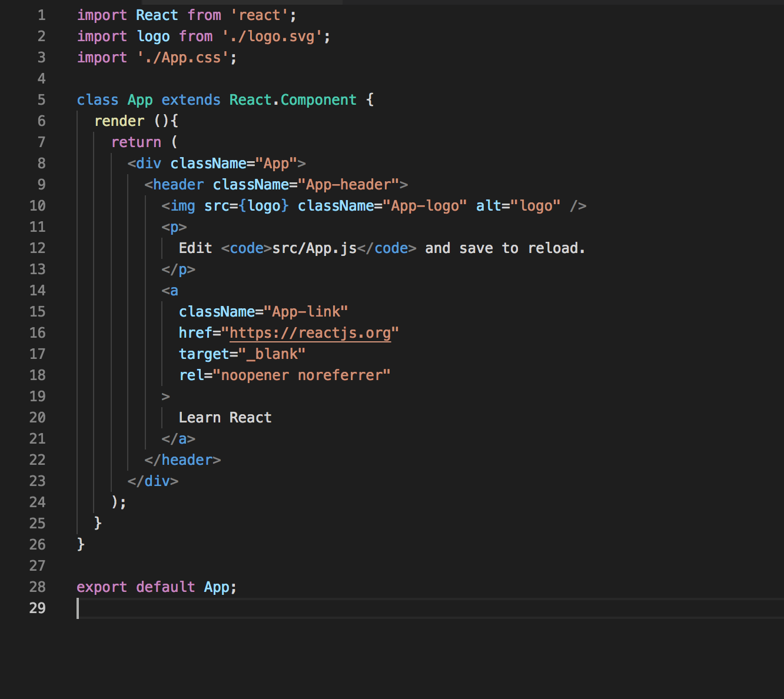Click the closing </header> tag
The height and width of the screenshot is (699, 784).
click(183, 460)
